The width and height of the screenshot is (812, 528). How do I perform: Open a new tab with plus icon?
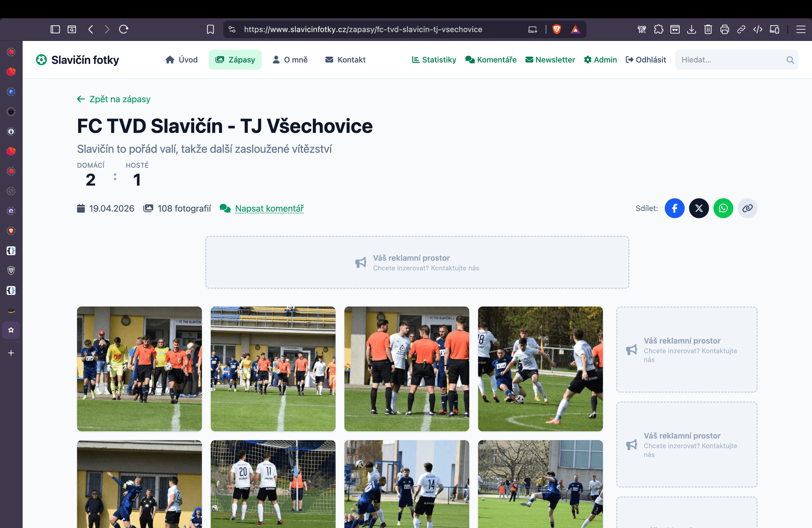tap(11, 353)
